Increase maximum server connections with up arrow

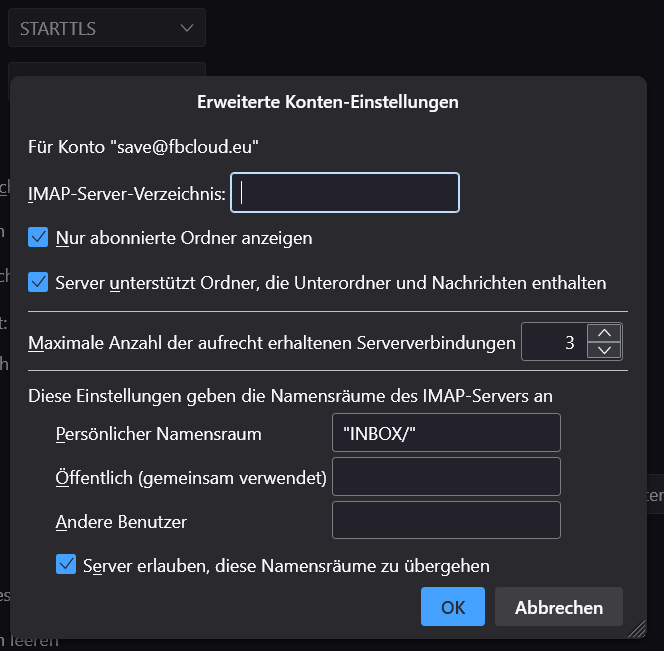(603, 334)
